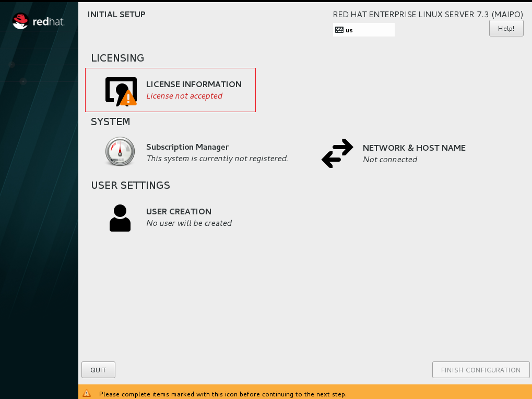This screenshot has height=399, width=532.
Task: Open the License Information key icon
Action: [x=121, y=91]
